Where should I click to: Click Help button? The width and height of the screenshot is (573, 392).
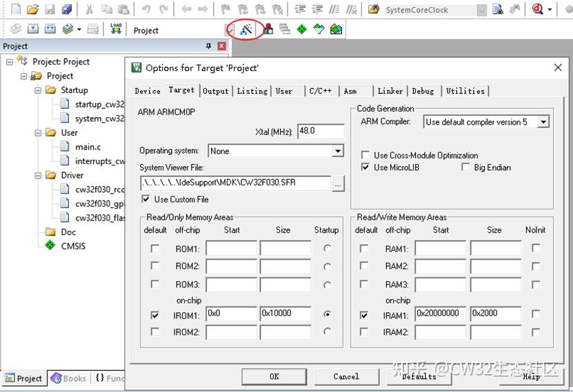(x=531, y=376)
